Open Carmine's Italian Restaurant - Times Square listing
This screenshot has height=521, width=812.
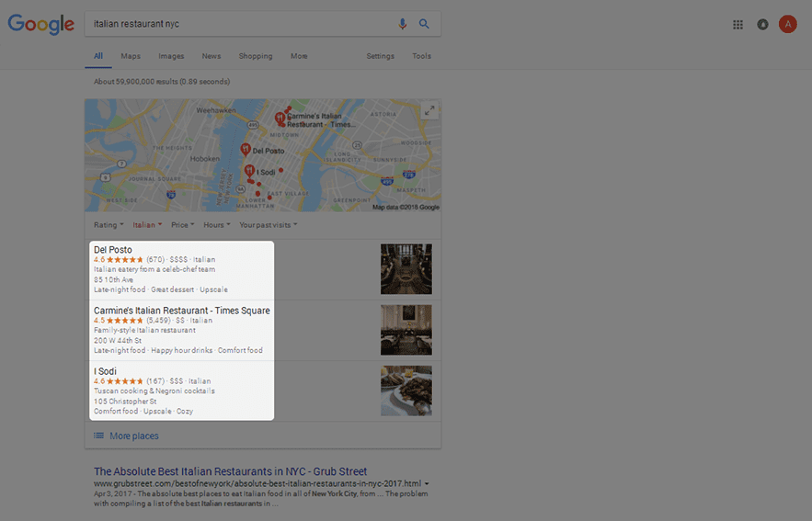coord(182,311)
